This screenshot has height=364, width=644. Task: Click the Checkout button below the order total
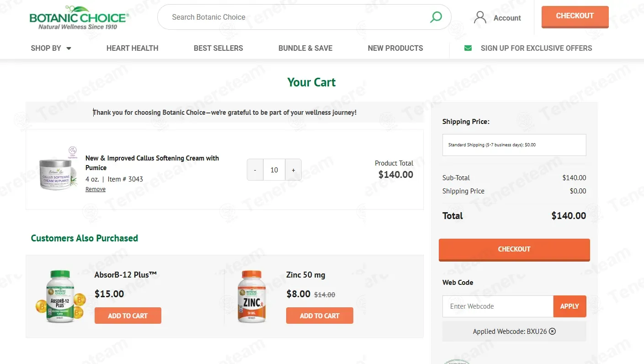(x=514, y=250)
